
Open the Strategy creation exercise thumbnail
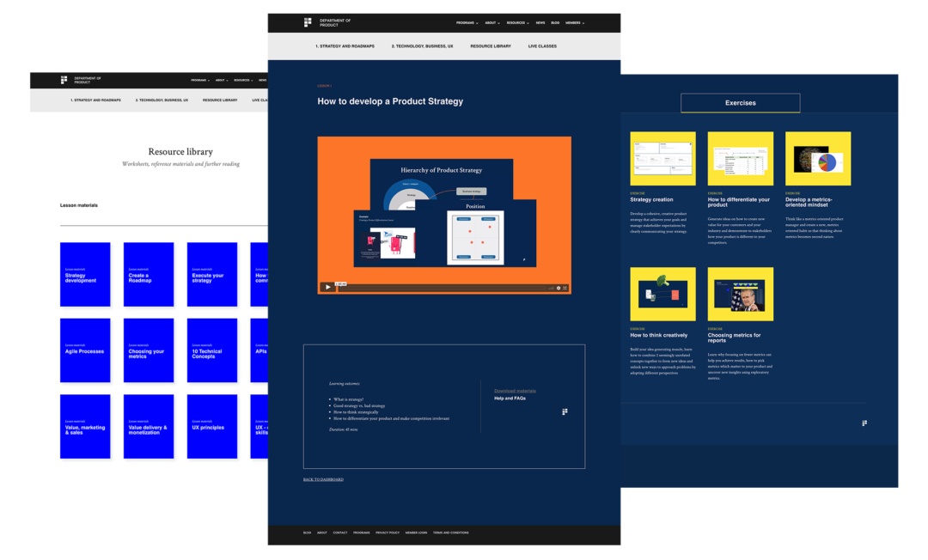(662, 159)
